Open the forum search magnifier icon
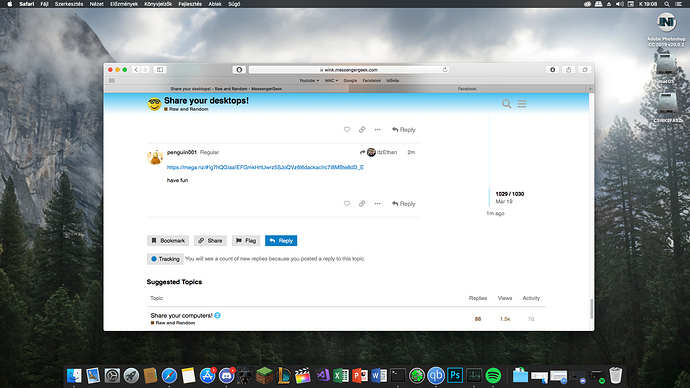The width and height of the screenshot is (690, 388). 506,104
